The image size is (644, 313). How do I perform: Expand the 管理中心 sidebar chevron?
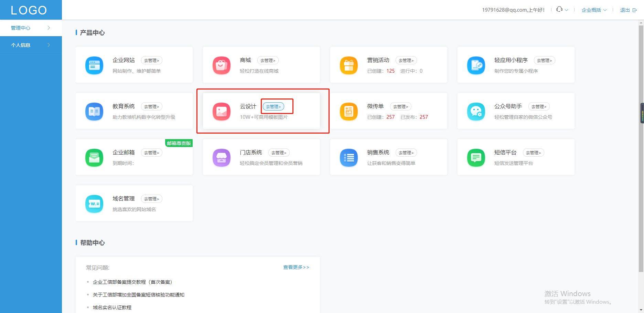(x=49, y=28)
